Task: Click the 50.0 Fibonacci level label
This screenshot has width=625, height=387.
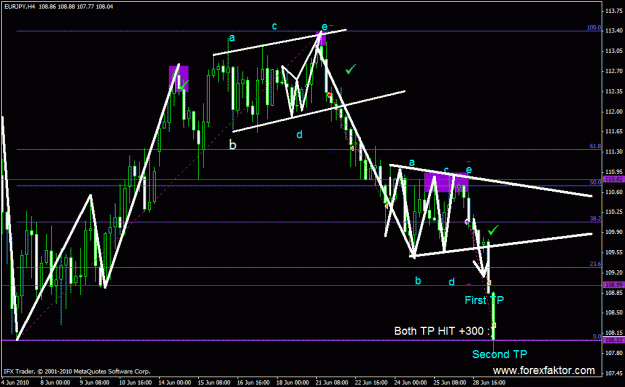Action: pyautogui.click(x=596, y=183)
